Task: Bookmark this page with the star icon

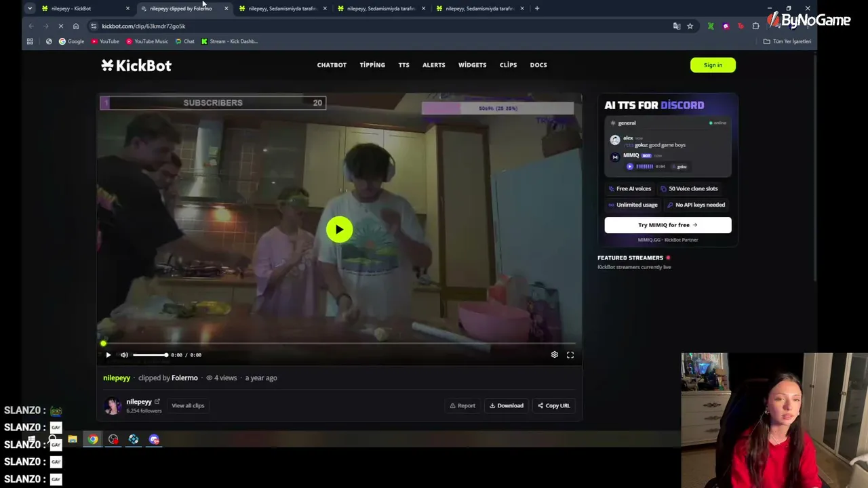Action: (690, 26)
